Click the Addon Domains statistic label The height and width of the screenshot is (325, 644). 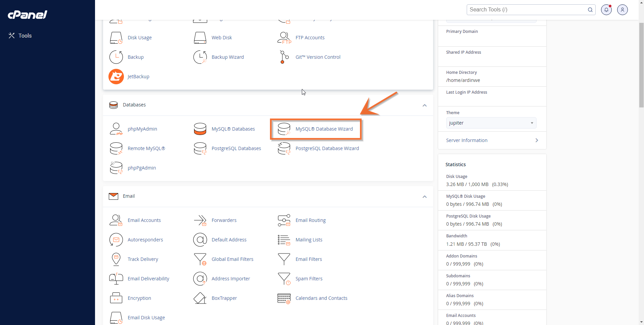pyautogui.click(x=461, y=256)
